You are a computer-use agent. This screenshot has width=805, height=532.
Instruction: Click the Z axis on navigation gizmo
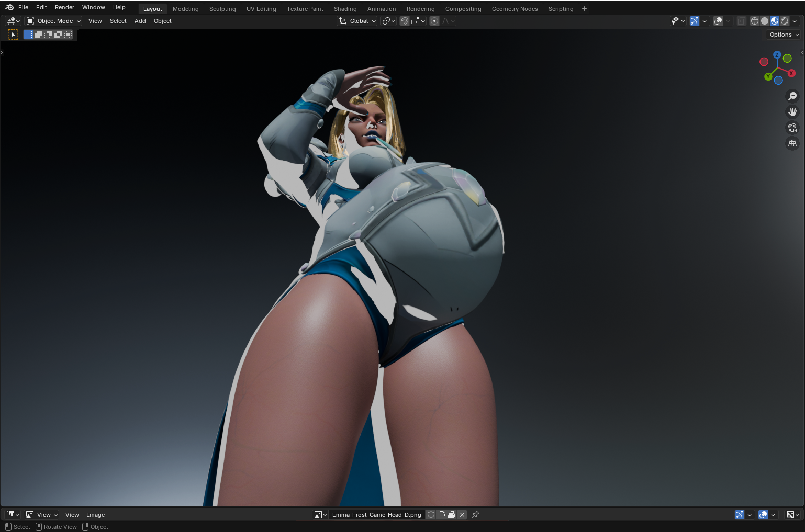(777, 55)
